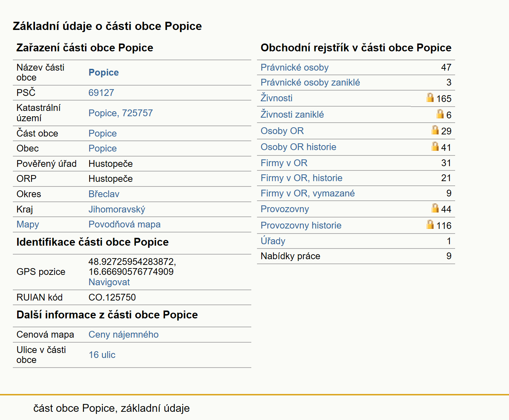Click lock icon beside Živnosti count 165
The height and width of the screenshot is (420, 509).
[x=430, y=98]
